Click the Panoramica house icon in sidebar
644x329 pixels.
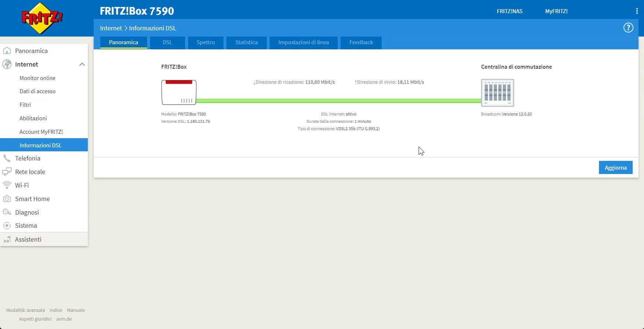pyautogui.click(x=7, y=51)
